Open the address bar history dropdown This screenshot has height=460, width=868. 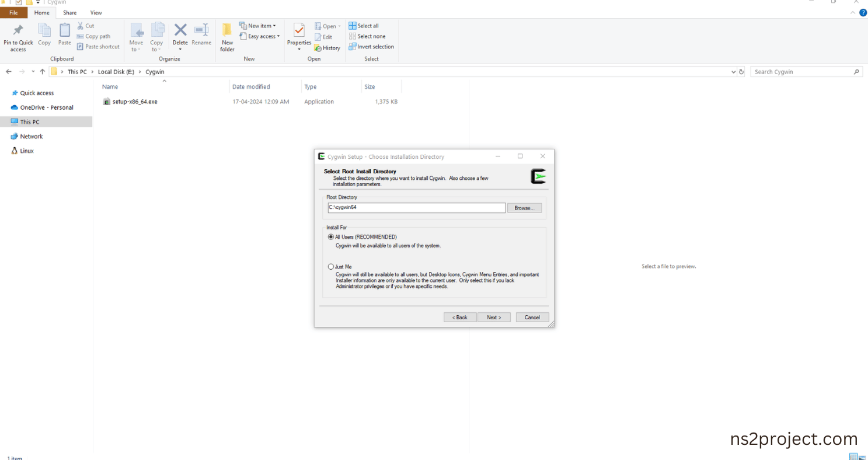(x=733, y=72)
